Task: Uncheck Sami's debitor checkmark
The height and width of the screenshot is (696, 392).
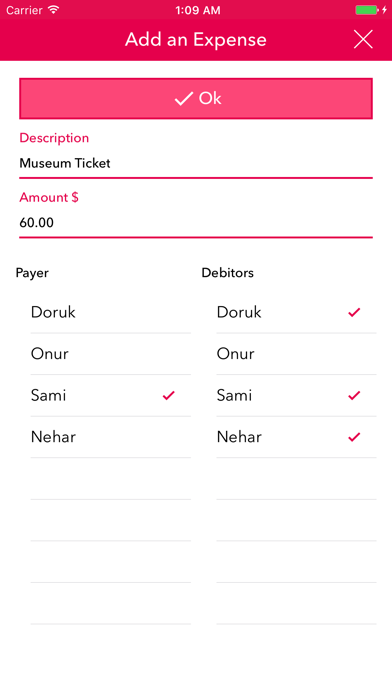Action: 354,395
